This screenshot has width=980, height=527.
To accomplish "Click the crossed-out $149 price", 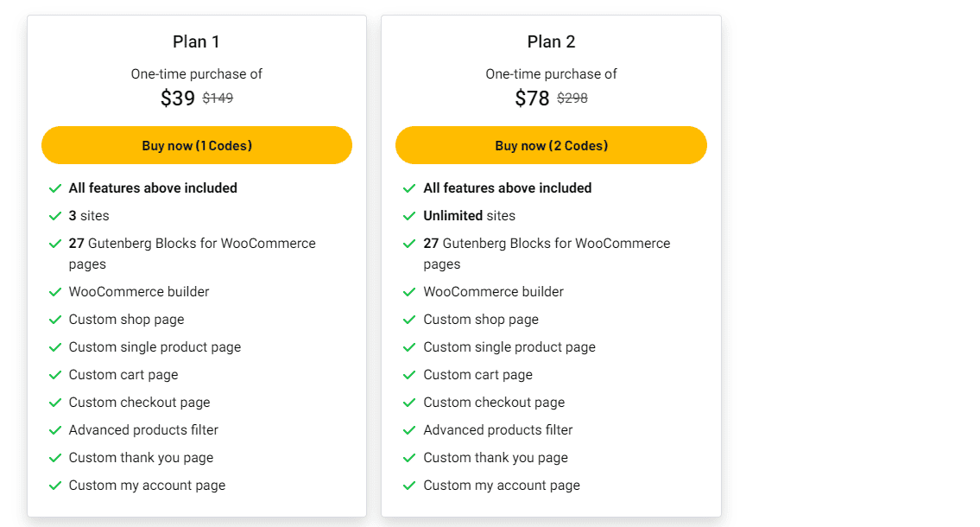I will 218,98.
